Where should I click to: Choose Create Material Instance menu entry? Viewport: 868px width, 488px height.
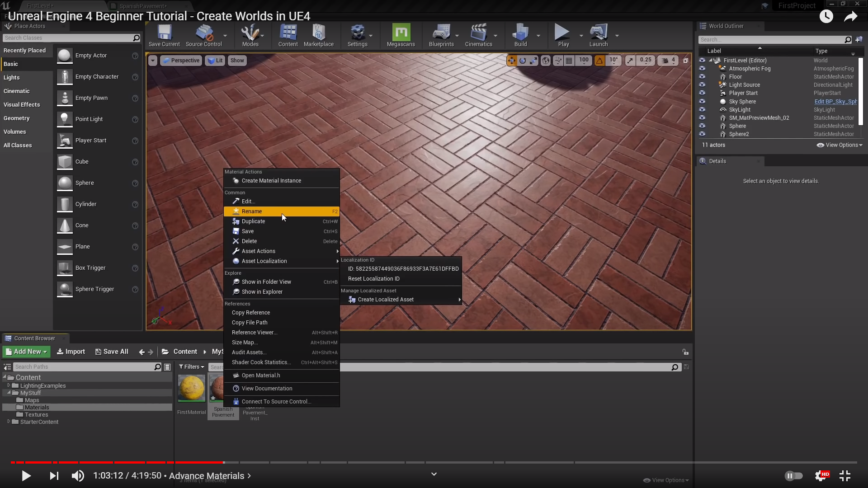[x=271, y=181]
